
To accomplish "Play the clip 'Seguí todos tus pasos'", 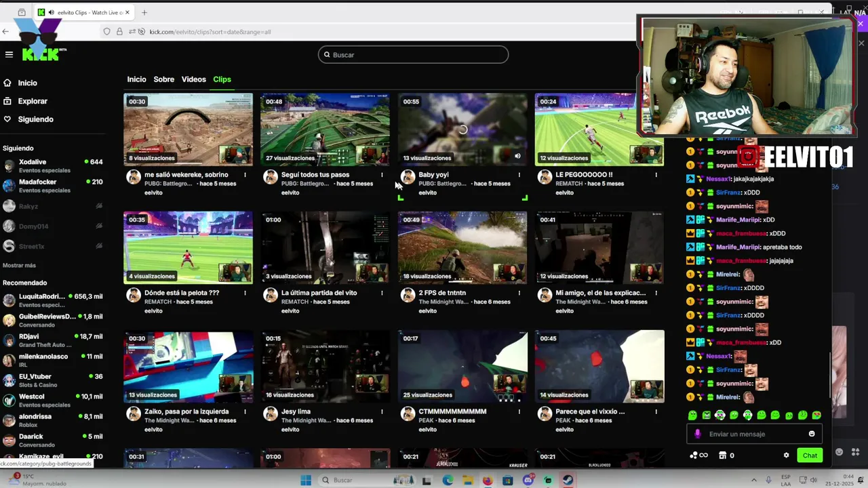I will pos(325,129).
